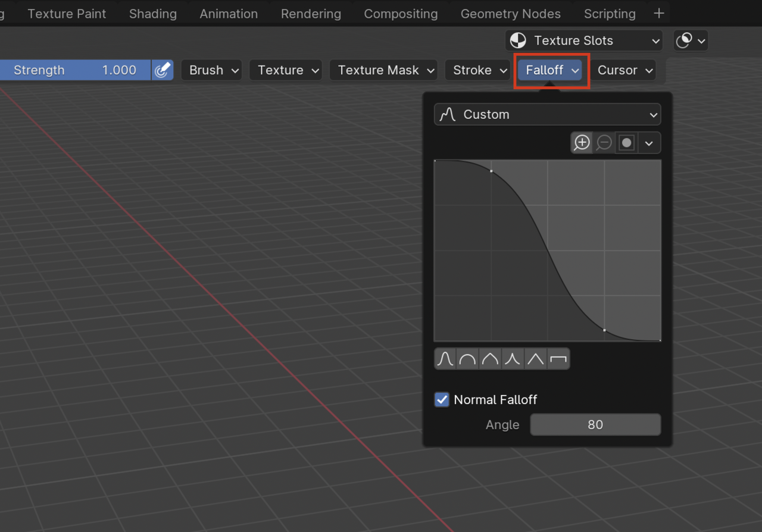
Task: Open the Texture Mask popover
Action: pos(386,70)
